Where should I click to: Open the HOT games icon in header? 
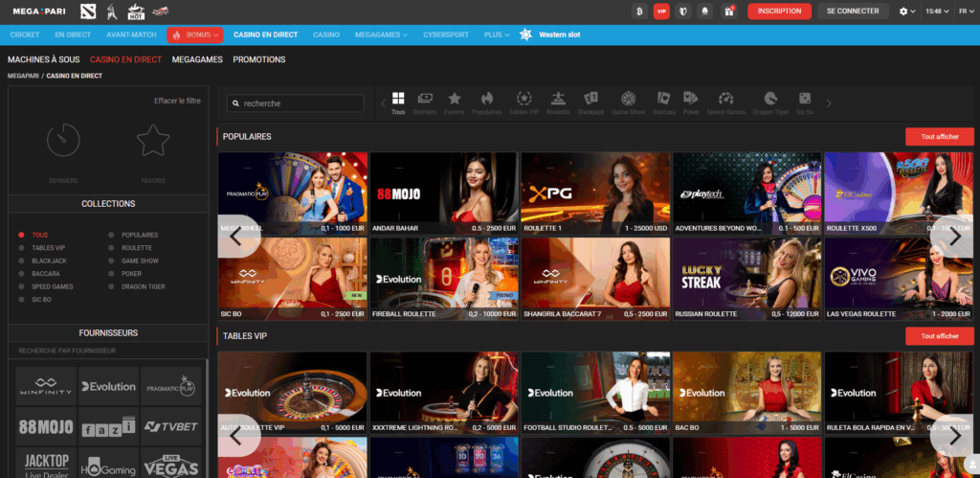point(136,11)
